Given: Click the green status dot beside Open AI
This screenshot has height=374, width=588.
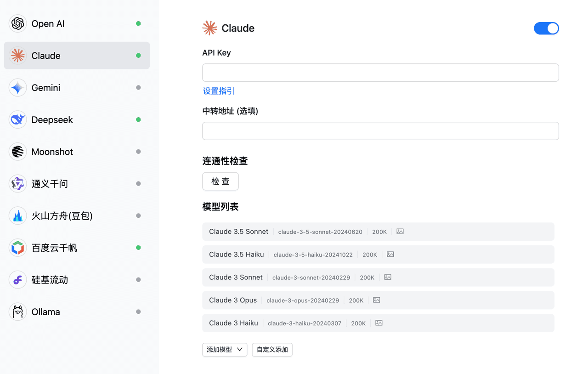Looking at the screenshot, I should [138, 23].
